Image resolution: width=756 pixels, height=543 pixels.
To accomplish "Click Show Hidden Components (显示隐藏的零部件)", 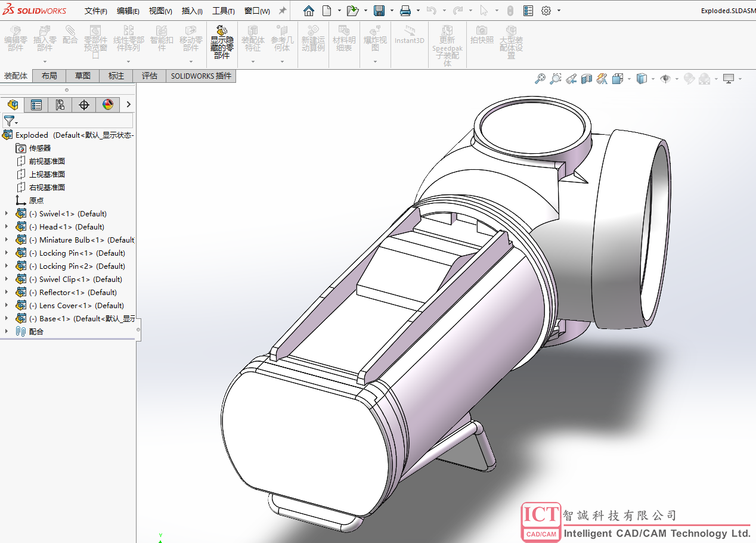I will click(x=222, y=42).
